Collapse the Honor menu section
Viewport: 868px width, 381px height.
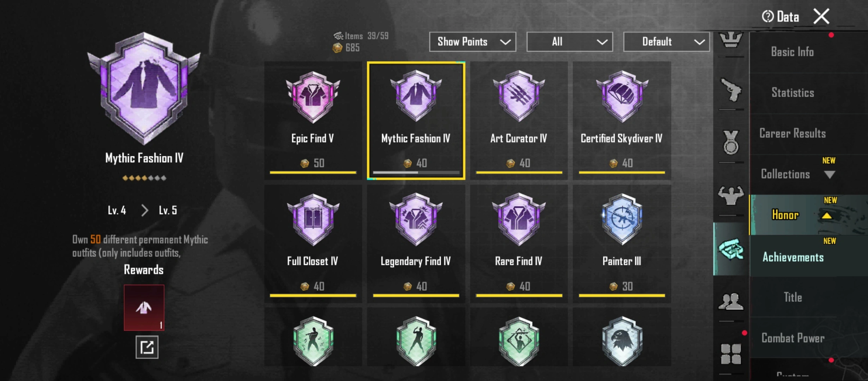827,216
